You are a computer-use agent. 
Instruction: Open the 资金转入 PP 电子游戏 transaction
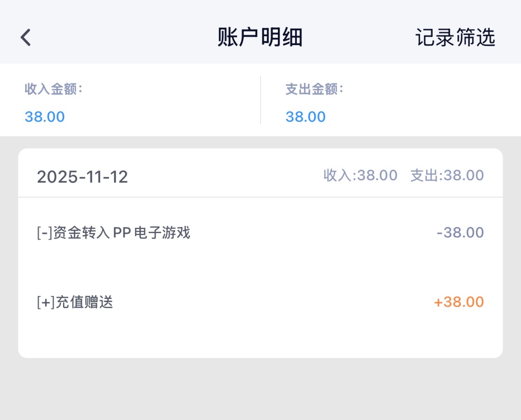122,233
